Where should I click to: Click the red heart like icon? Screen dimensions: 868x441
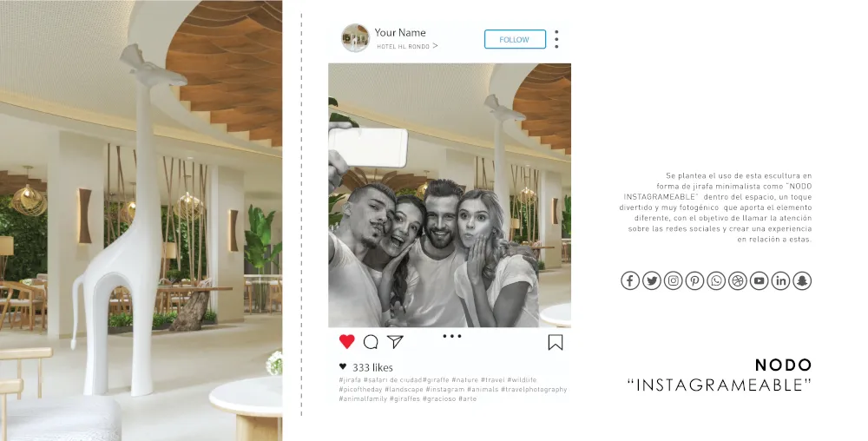click(x=346, y=341)
